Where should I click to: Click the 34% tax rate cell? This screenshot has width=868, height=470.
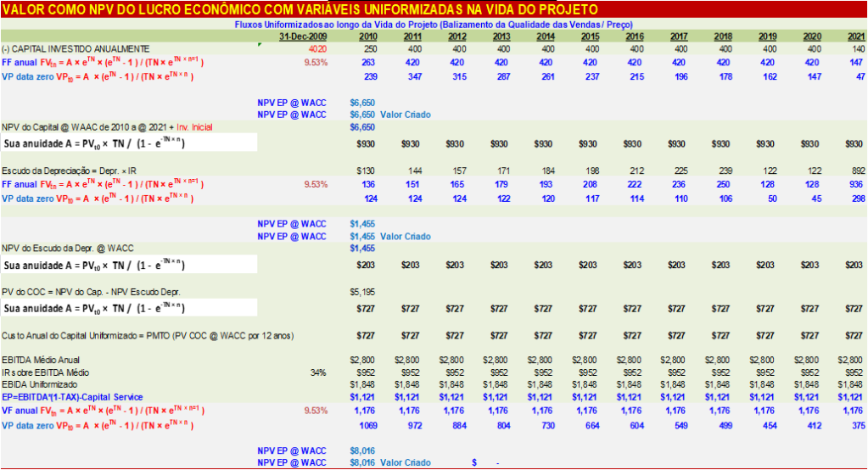pyautogui.click(x=319, y=372)
